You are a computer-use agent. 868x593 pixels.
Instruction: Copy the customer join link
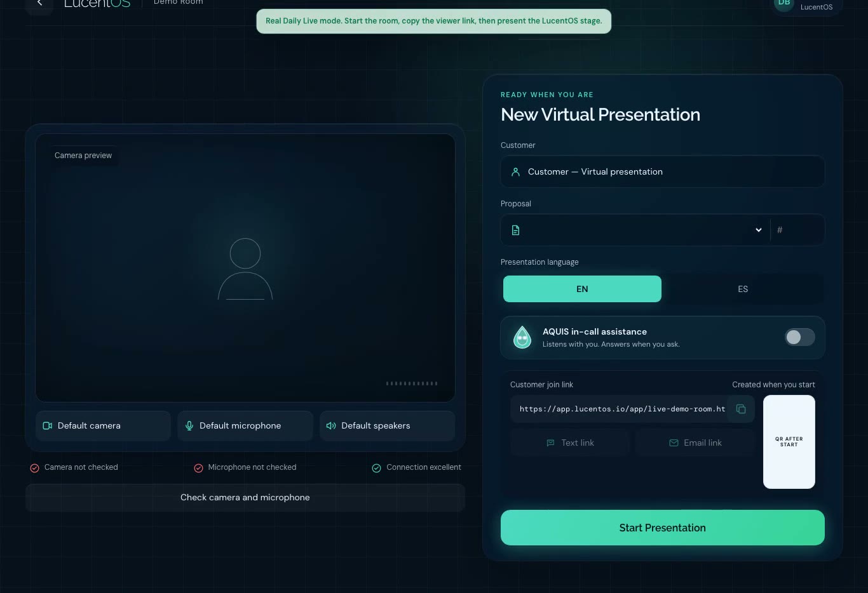click(741, 409)
